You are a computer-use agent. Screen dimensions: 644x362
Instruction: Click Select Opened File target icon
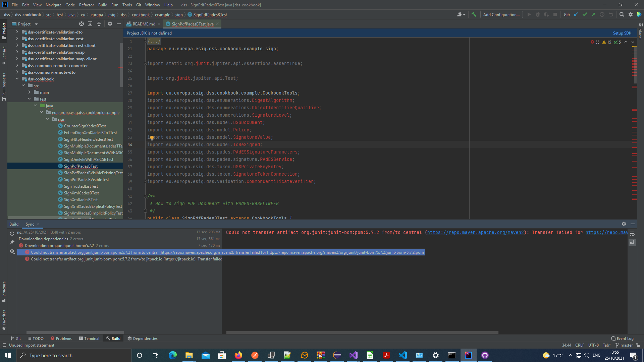click(81, 24)
